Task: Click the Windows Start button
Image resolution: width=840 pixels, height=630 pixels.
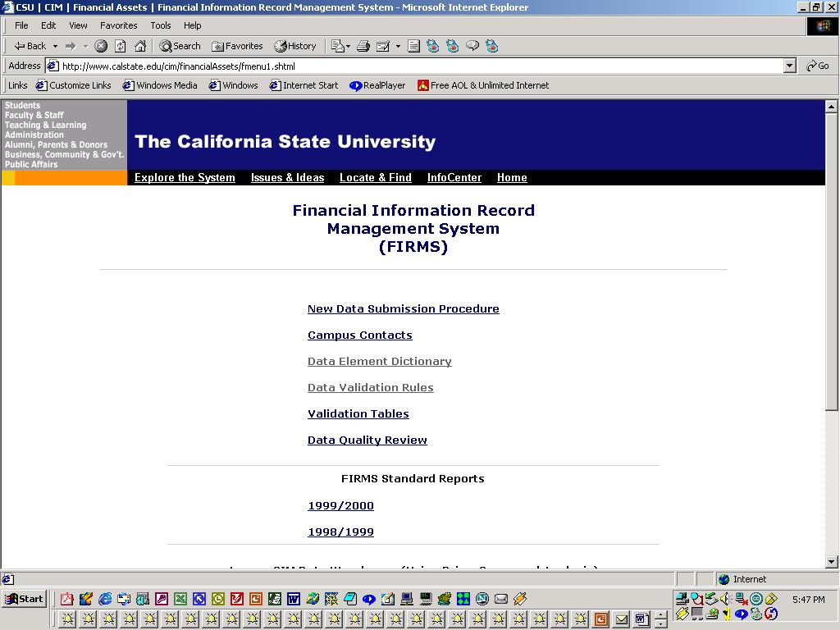Action: click(x=24, y=599)
